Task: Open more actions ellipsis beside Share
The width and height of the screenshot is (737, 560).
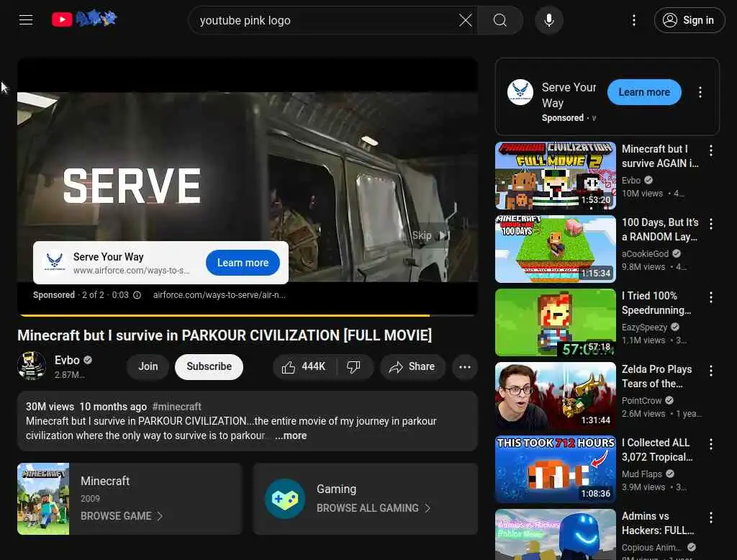Action: tap(465, 367)
